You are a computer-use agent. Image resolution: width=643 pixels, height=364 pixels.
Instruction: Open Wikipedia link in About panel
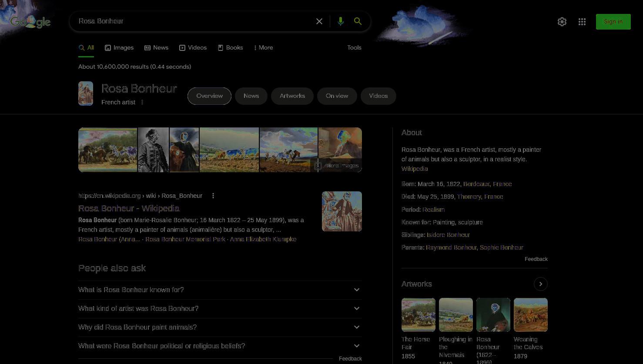tap(415, 169)
